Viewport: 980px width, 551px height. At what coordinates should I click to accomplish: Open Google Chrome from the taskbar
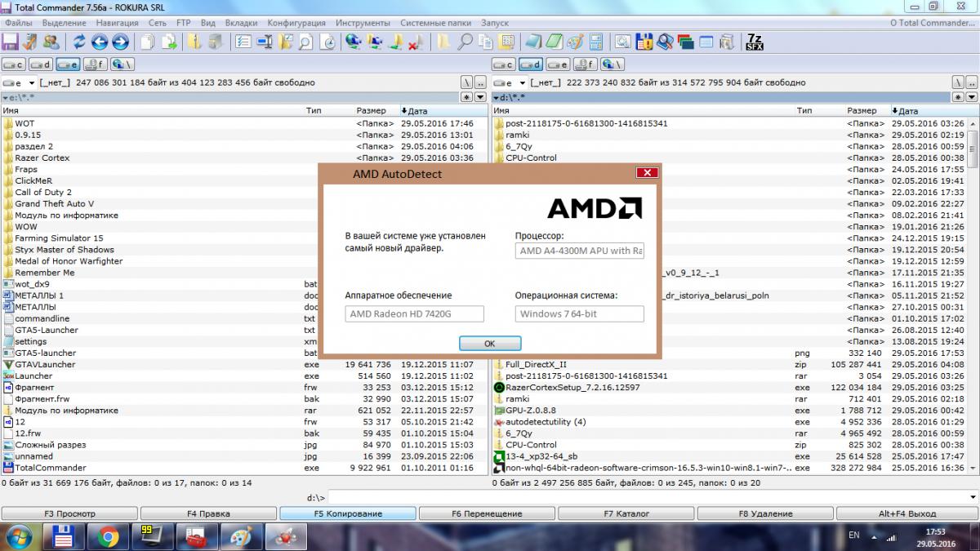pos(107,537)
